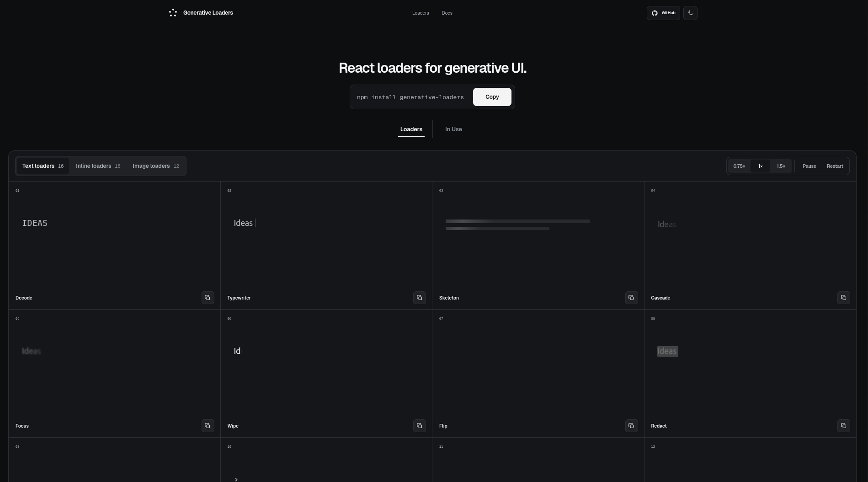The width and height of the screenshot is (868, 482).
Task: Copy code for the Flip loader
Action: click(x=631, y=426)
